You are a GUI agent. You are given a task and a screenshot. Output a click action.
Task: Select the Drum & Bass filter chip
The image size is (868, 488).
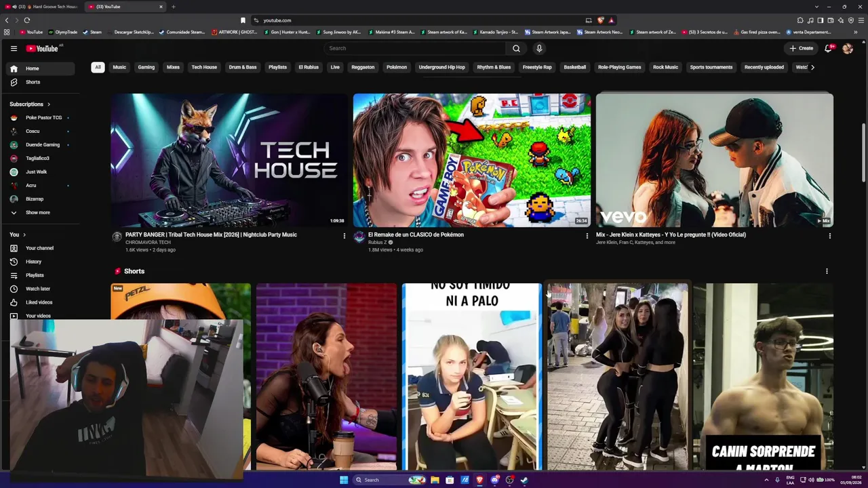click(x=243, y=67)
